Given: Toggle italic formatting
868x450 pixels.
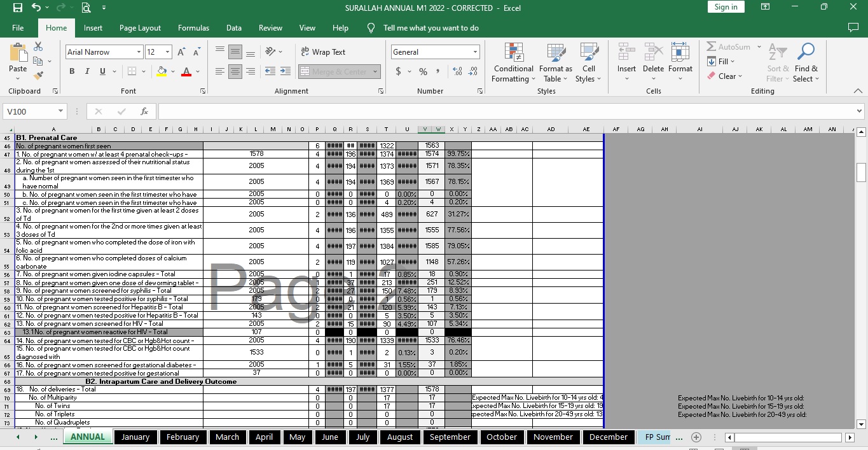Looking at the screenshot, I should (x=88, y=71).
